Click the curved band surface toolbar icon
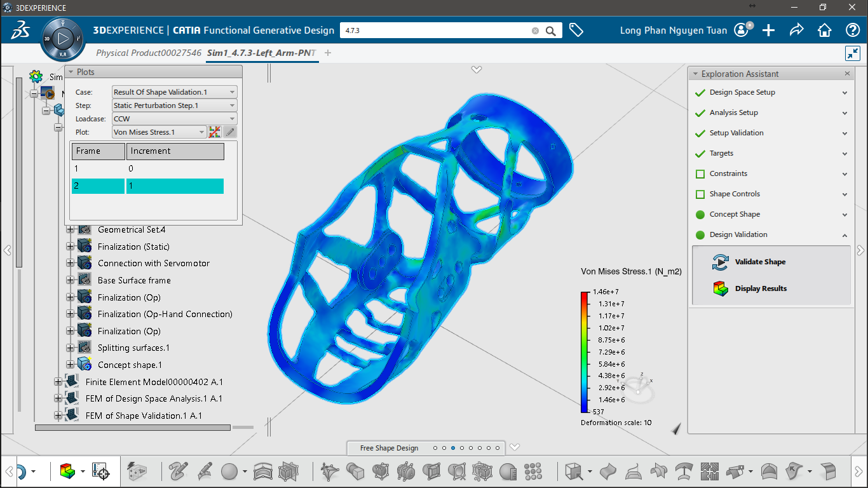 tap(263, 471)
